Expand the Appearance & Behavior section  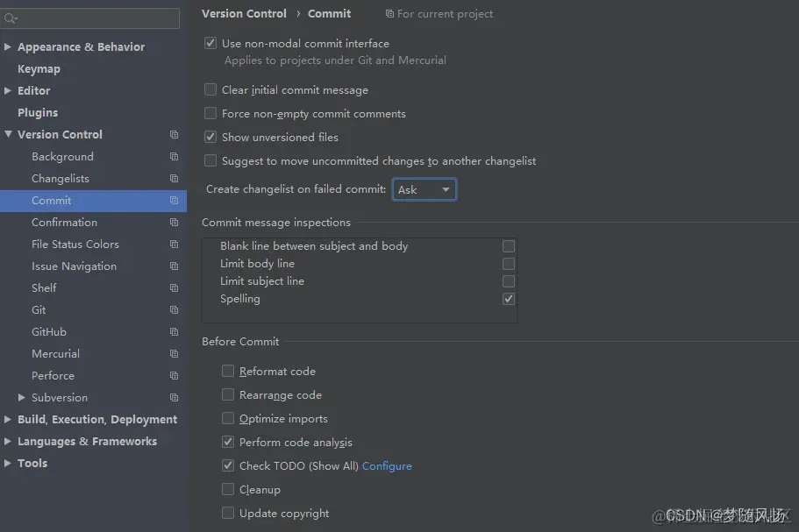pyautogui.click(x=8, y=46)
